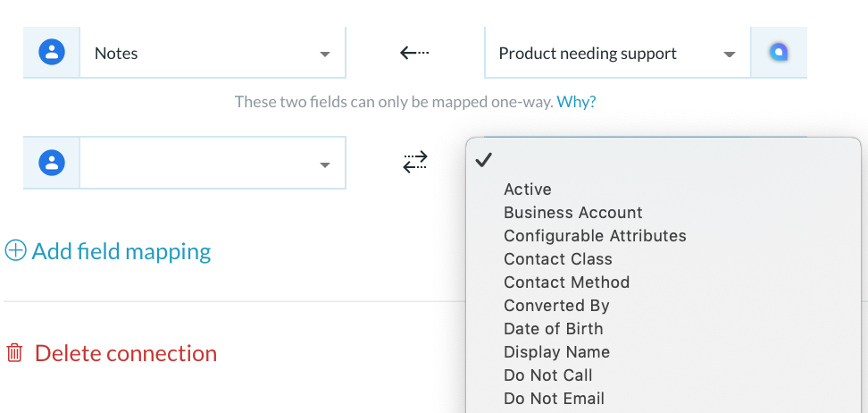Open the Why? link

click(x=576, y=102)
